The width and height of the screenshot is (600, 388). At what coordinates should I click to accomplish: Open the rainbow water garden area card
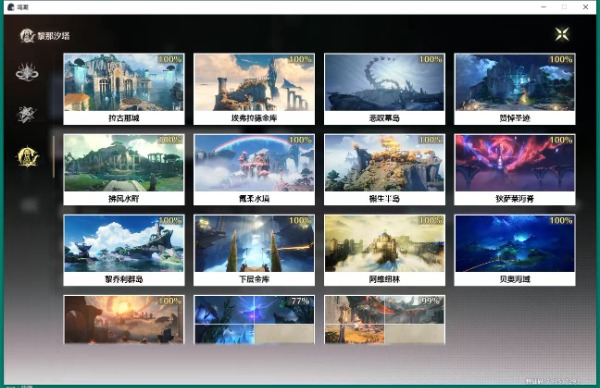click(x=254, y=170)
